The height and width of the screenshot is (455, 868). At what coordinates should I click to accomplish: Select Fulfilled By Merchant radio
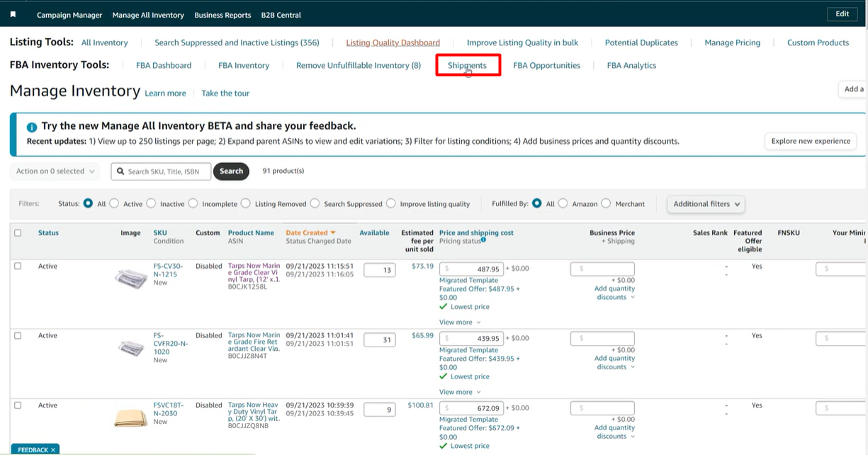(606, 203)
